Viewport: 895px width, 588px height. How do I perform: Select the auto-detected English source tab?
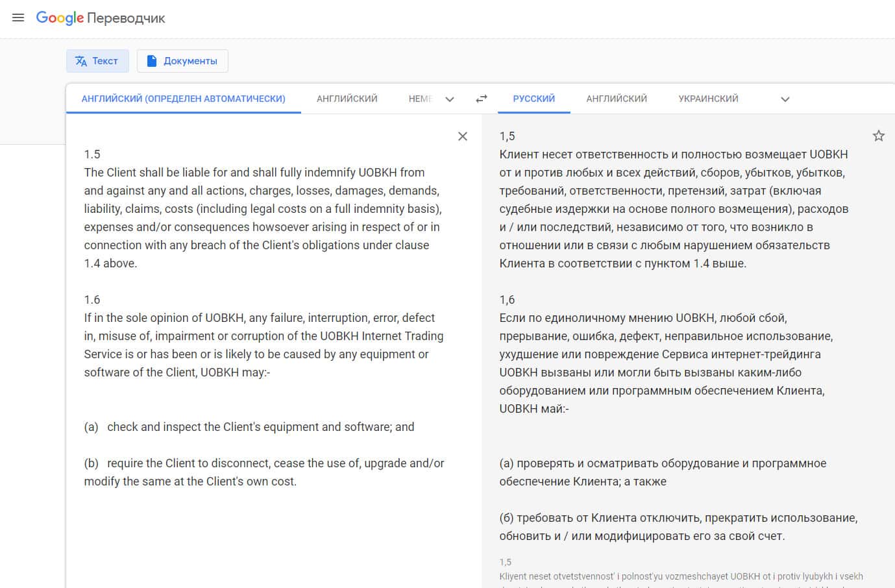pos(183,99)
